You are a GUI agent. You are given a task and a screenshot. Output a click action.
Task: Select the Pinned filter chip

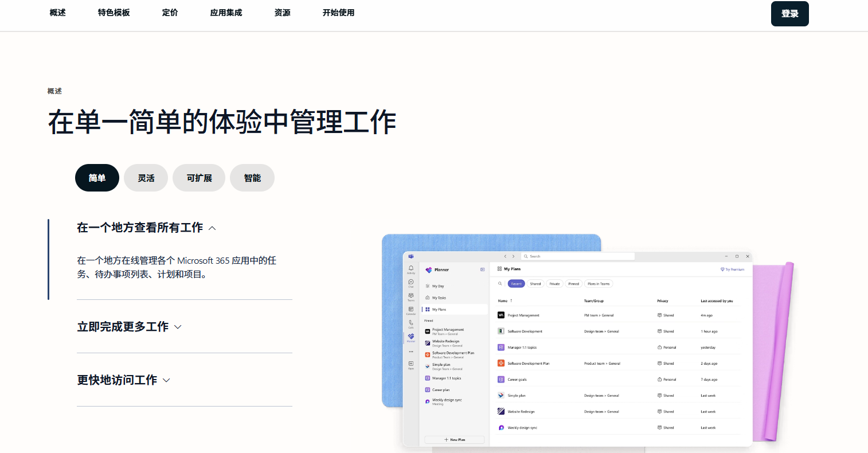573,284
